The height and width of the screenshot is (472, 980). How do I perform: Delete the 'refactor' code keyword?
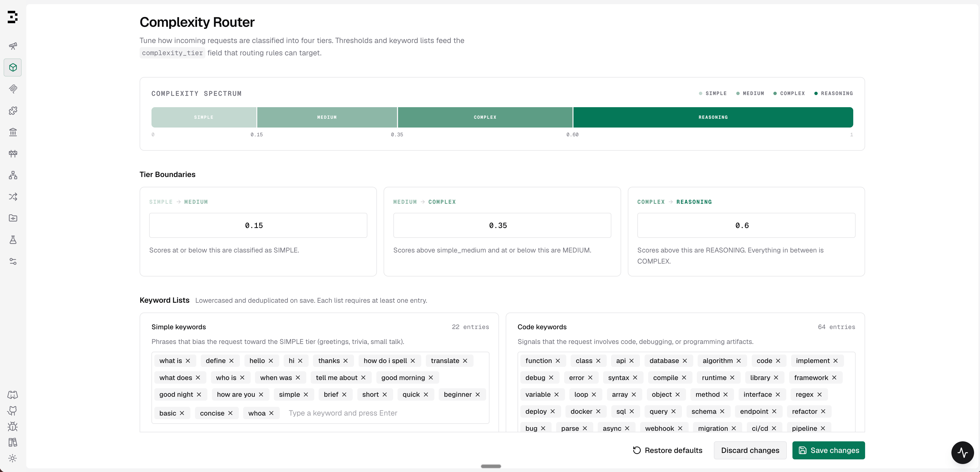[823, 411]
